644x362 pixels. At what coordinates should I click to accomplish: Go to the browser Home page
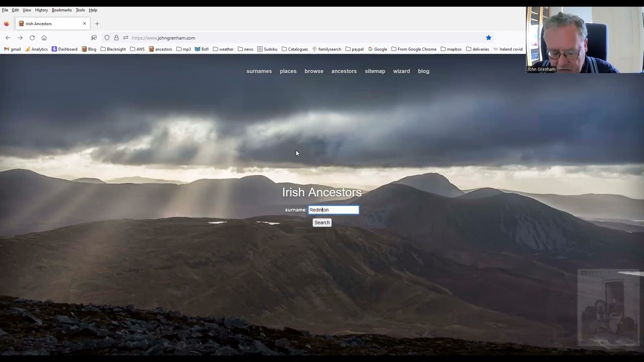pos(44,38)
